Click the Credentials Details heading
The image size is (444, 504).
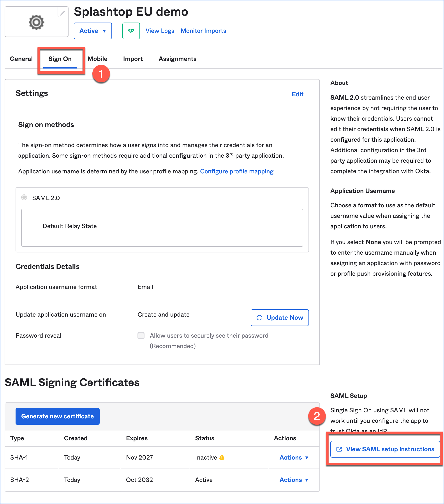(47, 266)
